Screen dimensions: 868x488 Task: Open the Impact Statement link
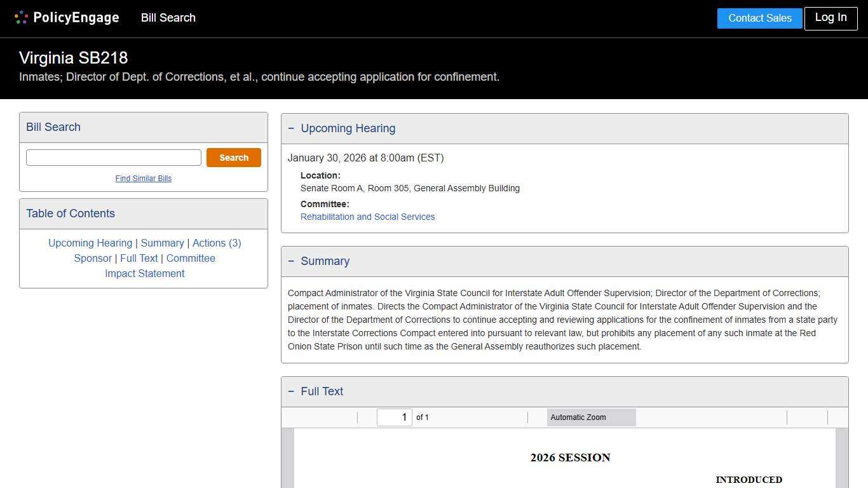(x=144, y=273)
